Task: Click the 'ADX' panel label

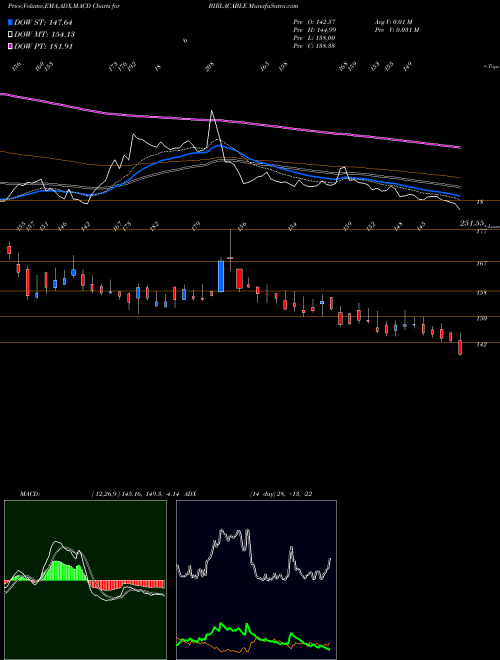Action: pos(191,494)
